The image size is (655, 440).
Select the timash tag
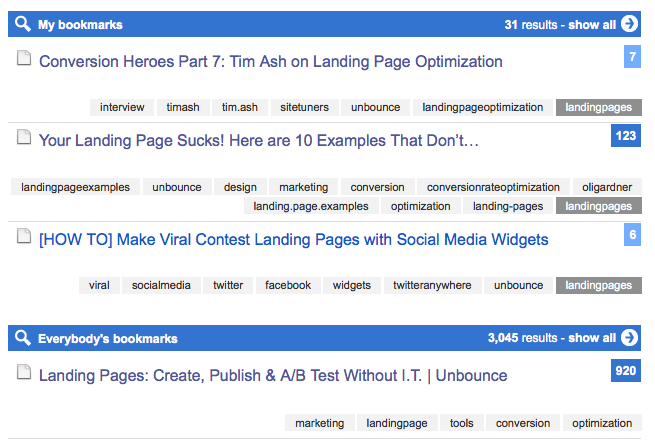(x=183, y=107)
